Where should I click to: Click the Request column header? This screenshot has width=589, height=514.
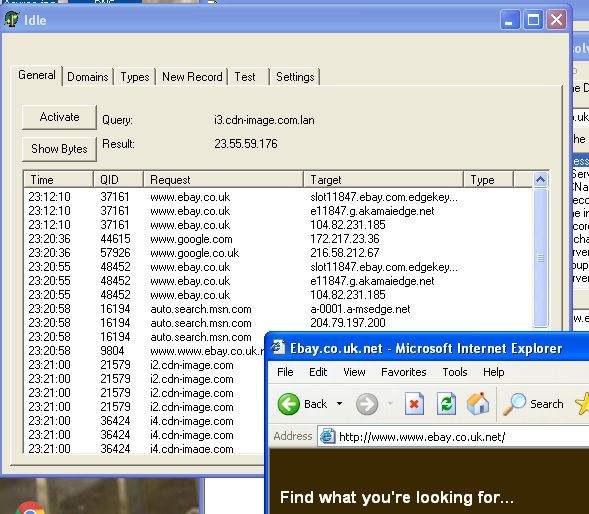click(224, 180)
